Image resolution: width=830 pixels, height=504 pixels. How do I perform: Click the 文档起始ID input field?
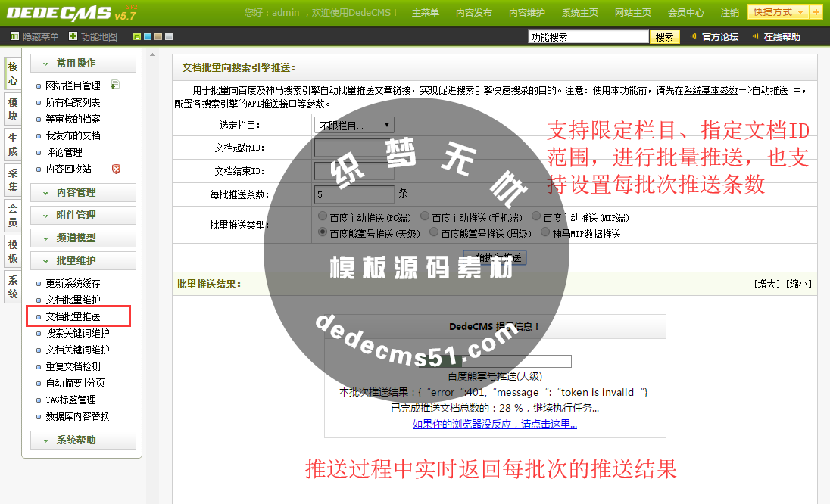coord(352,148)
